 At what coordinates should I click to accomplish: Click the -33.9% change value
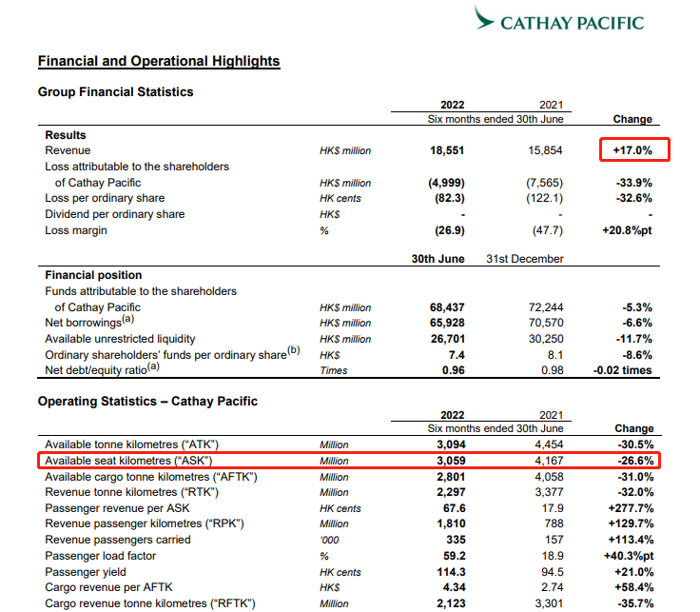634,183
